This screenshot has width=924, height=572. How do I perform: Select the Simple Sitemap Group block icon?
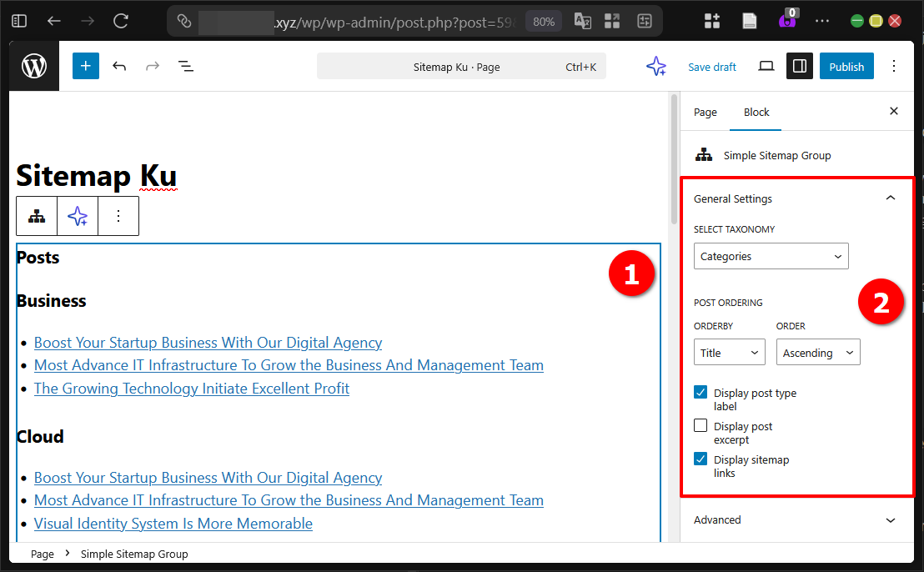point(36,215)
